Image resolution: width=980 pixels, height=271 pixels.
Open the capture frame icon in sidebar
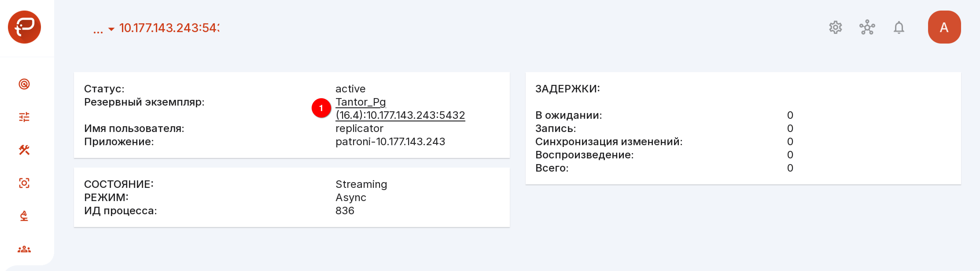coord(24,183)
